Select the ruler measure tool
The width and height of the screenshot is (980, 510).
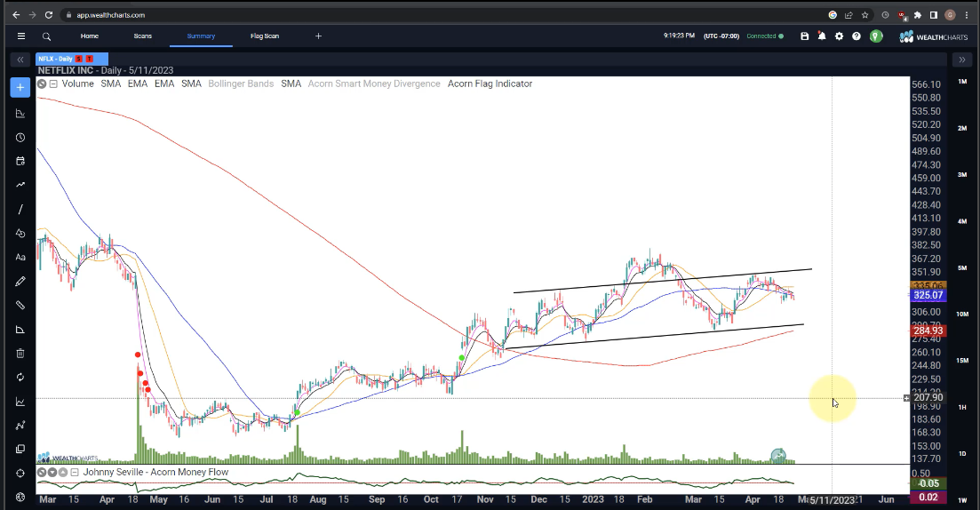tap(20, 305)
